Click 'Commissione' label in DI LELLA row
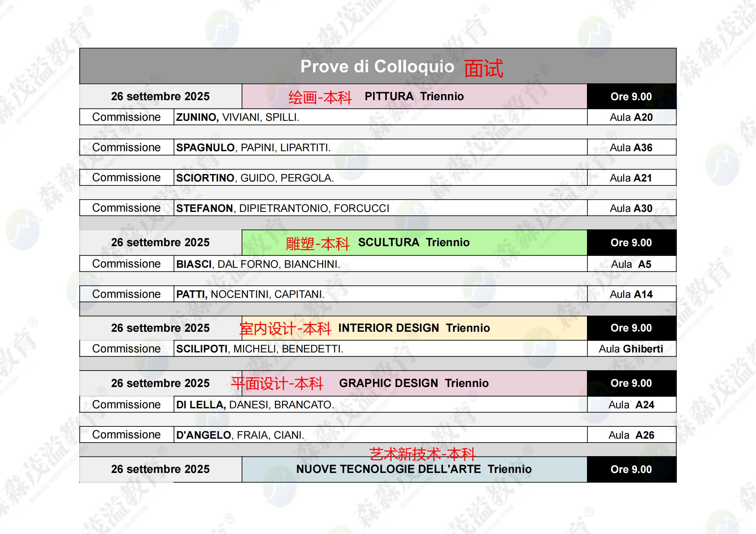Screen dimensions: 756x534 pos(126,404)
